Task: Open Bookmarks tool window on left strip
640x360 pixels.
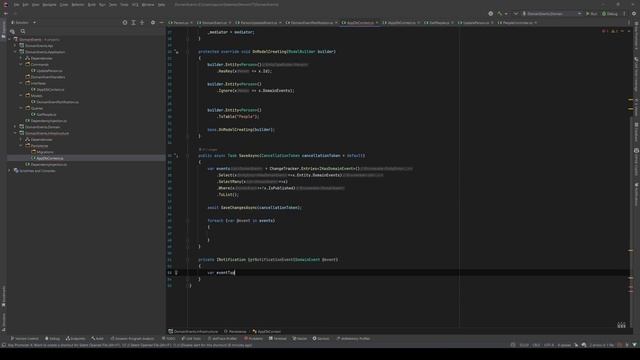Action: point(4,296)
